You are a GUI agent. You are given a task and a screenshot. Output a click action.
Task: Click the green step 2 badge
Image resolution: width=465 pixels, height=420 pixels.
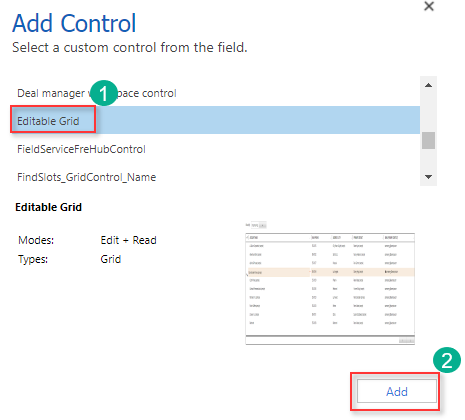click(x=447, y=360)
